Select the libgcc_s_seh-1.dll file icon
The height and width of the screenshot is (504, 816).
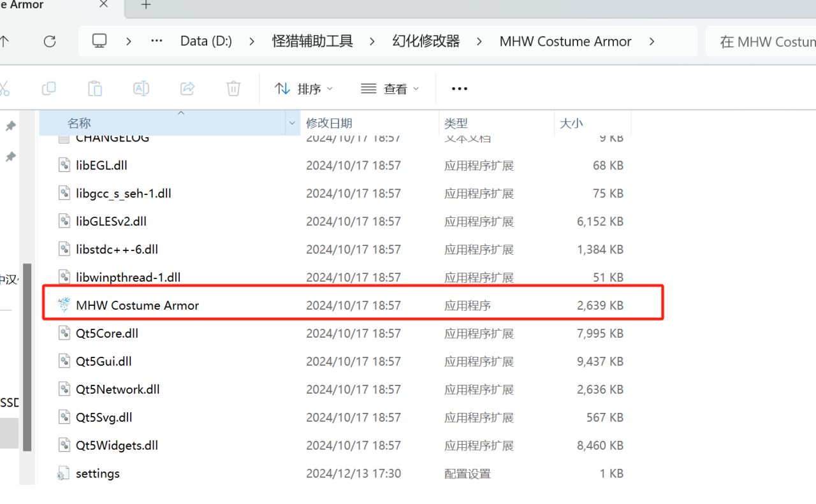[64, 193]
